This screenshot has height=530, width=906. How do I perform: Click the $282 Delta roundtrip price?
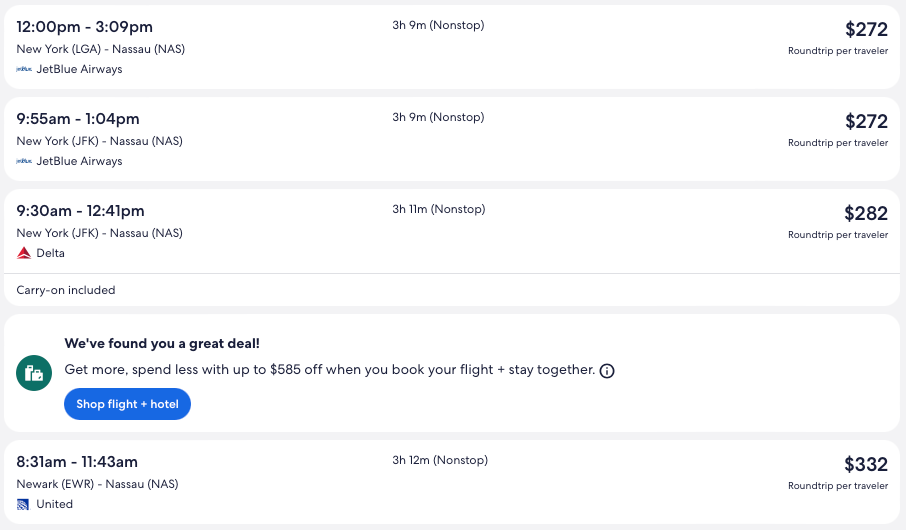tap(865, 213)
